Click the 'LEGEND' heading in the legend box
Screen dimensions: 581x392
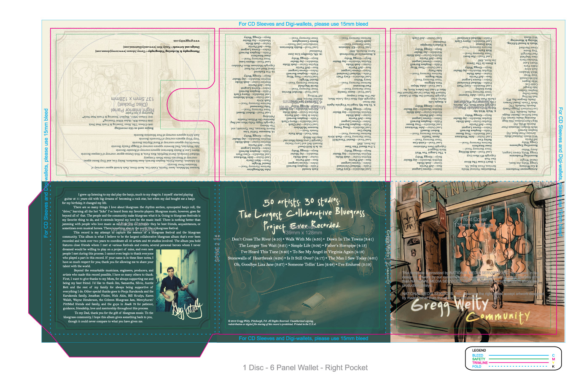click(x=479, y=350)
